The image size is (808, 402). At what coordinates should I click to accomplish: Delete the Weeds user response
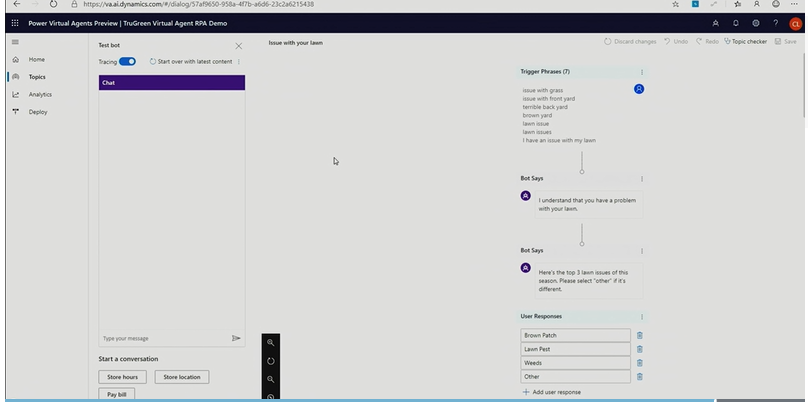point(640,363)
